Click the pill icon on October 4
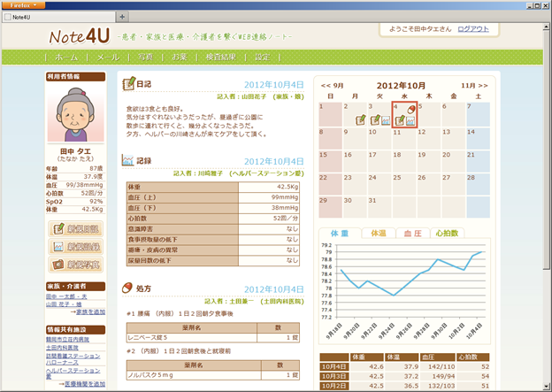The width and height of the screenshot is (552, 392). point(410,108)
